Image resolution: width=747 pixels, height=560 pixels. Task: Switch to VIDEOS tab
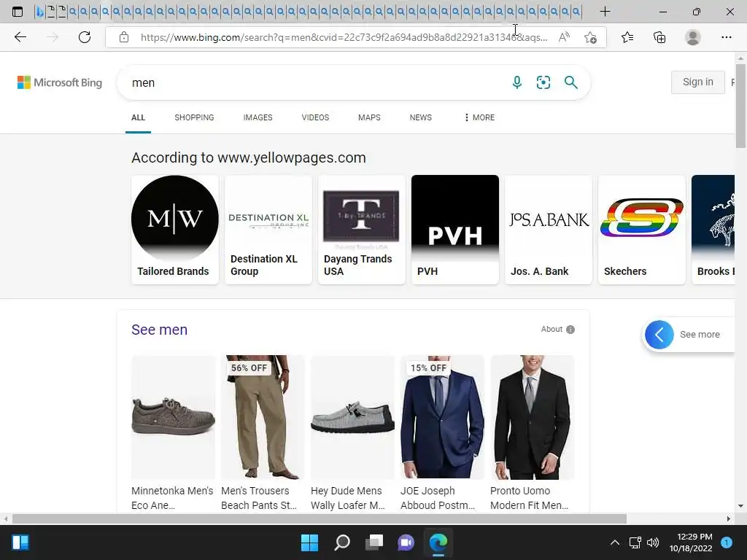click(315, 117)
